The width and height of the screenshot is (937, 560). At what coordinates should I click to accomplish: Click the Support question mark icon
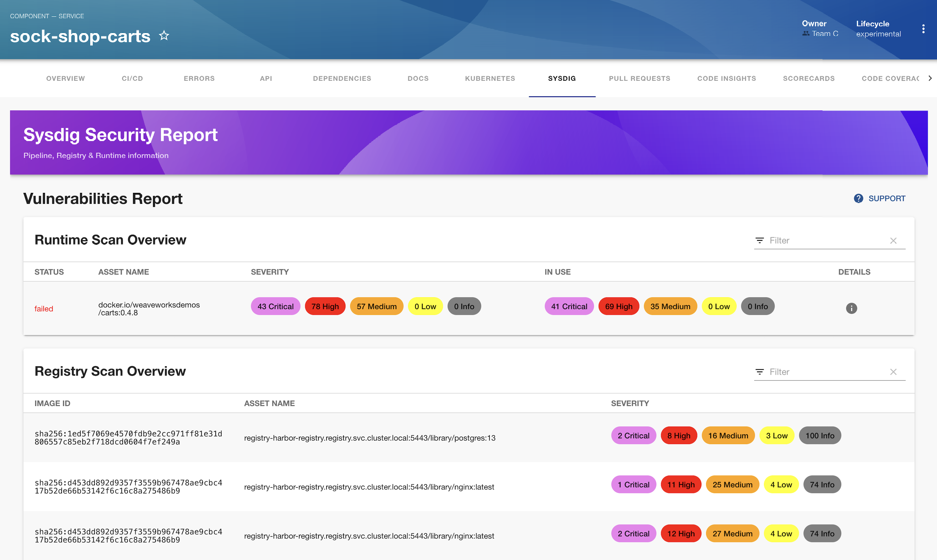point(858,199)
